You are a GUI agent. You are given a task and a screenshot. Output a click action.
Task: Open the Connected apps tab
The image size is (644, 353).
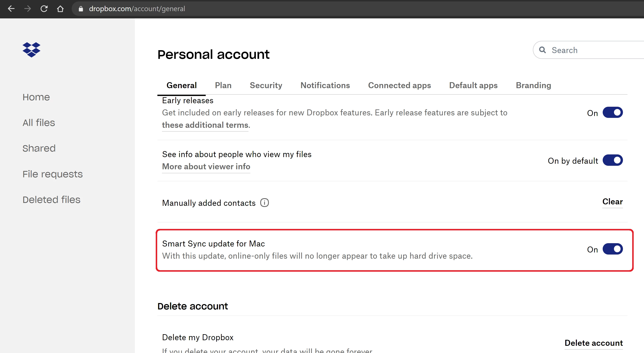pyautogui.click(x=399, y=85)
